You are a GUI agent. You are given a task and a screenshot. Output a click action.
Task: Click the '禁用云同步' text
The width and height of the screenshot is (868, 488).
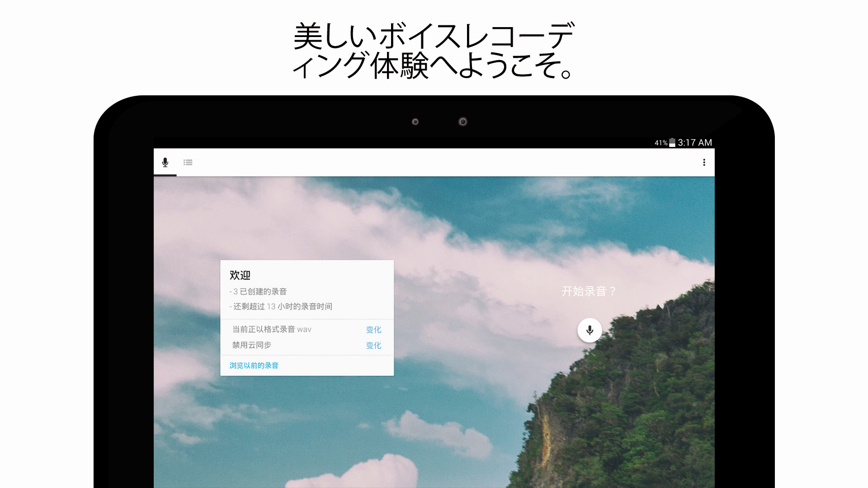tap(251, 345)
